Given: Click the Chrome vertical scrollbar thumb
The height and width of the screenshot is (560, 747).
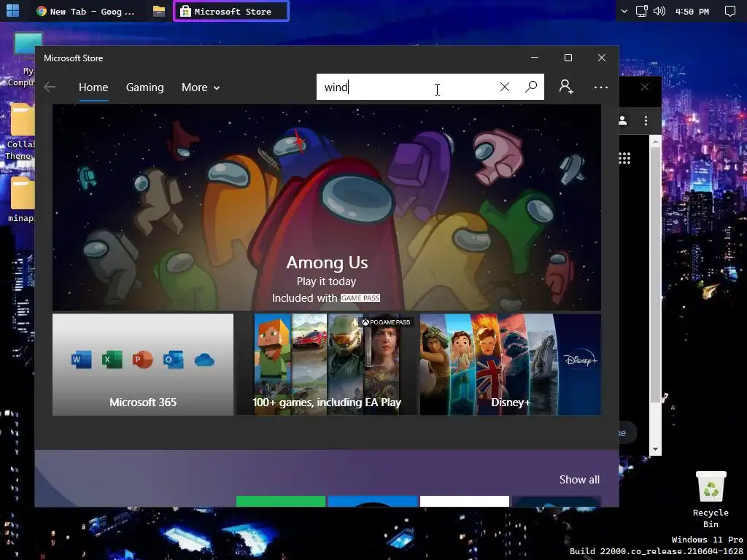Looking at the screenshot, I should (x=656, y=274).
